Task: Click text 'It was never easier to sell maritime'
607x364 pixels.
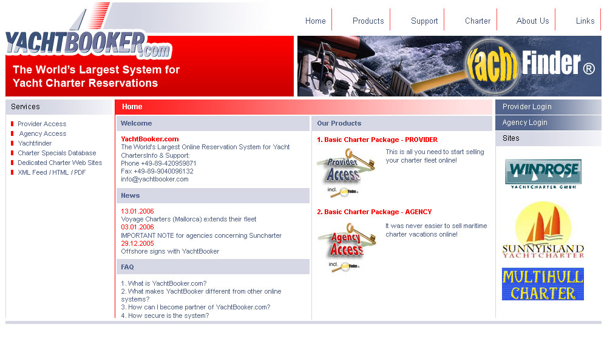Action: tap(436, 226)
